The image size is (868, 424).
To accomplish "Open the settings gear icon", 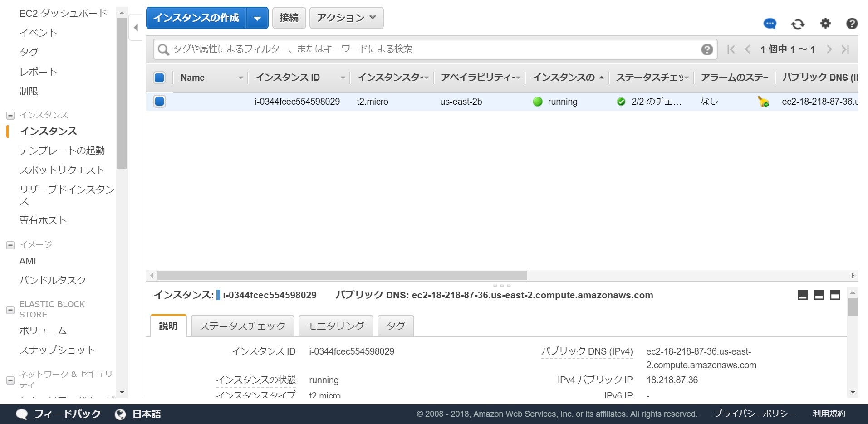I will 825,23.
